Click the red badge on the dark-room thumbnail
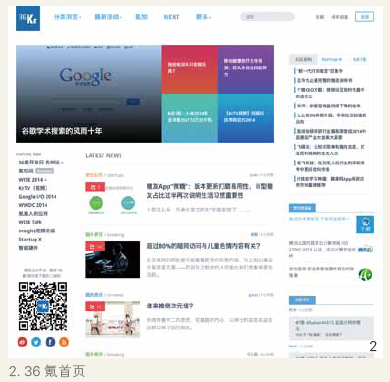This screenshot has height=382, width=390. coord(95,246)
